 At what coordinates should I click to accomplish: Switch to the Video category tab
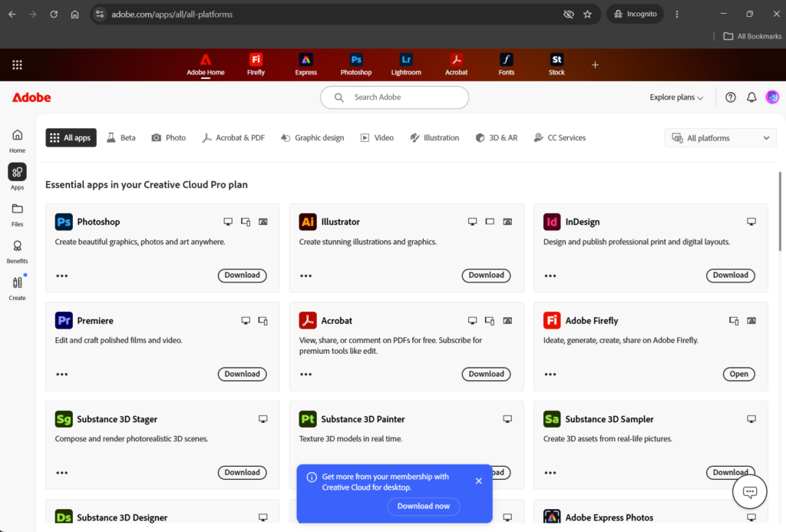(378, 138)
